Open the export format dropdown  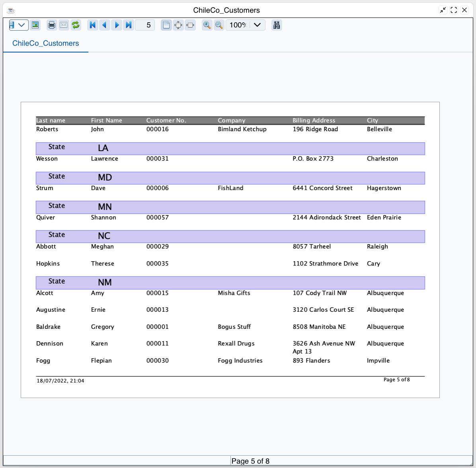[x=18, y=25]
